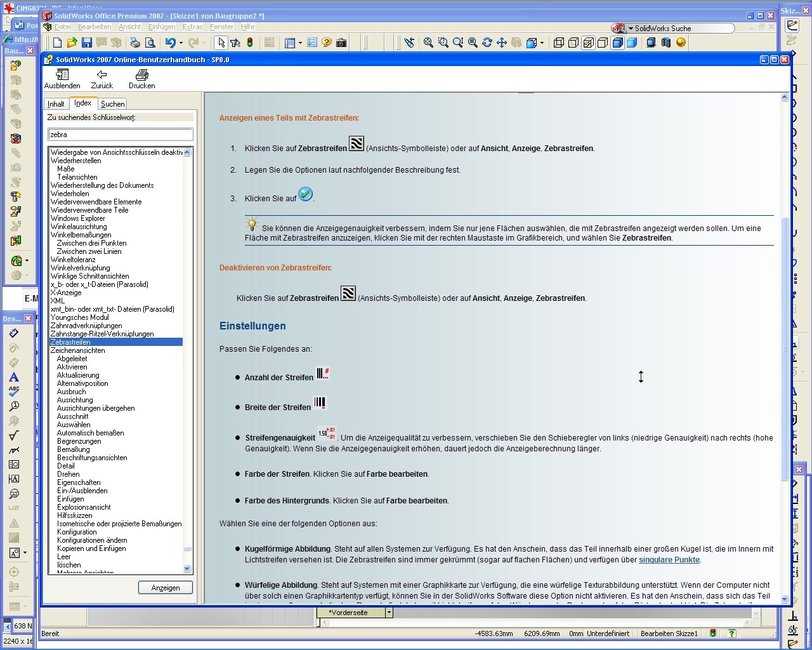
Task: Activate the Select cursor tool
Action: coord(221,43)
